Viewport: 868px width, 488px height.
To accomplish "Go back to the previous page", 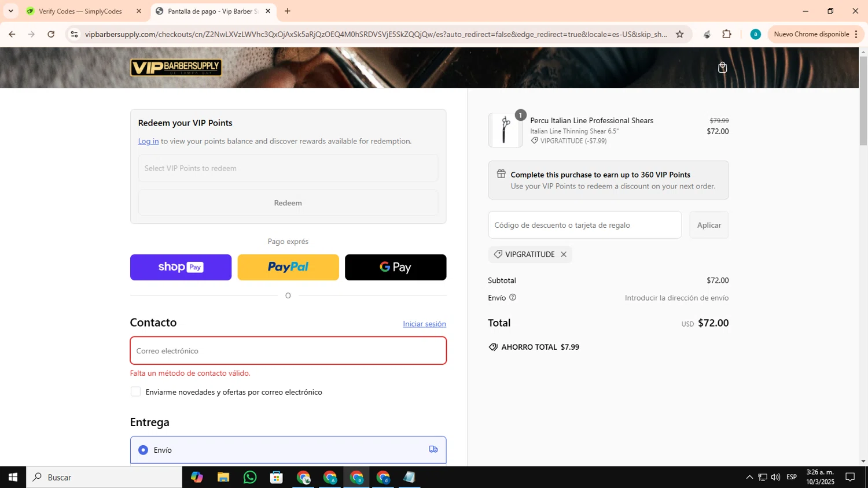I will [12, 34].
